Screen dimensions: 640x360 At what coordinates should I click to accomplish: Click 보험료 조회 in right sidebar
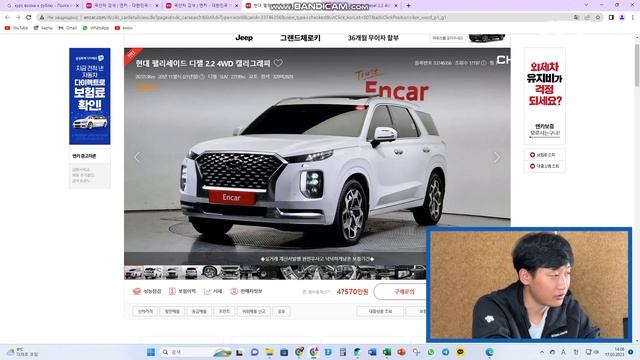pyautogui.click(x=544, y=155)
